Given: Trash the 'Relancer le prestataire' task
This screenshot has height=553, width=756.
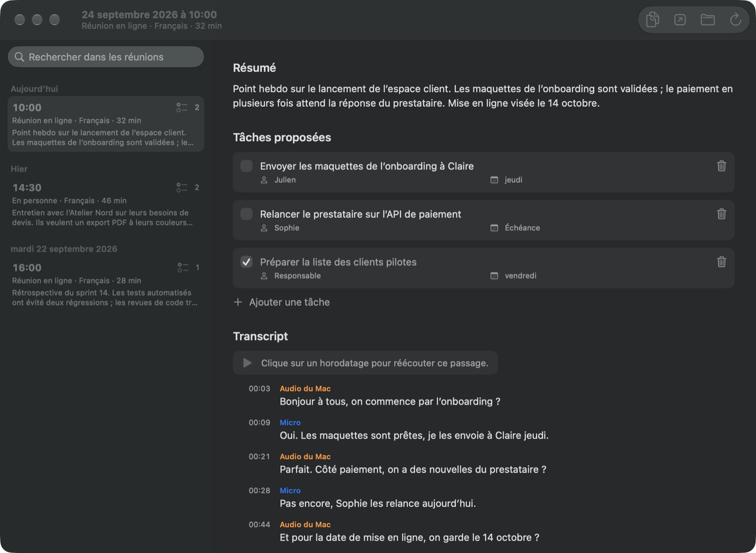Looking at the screenshot, I should (x=722, y=214).
